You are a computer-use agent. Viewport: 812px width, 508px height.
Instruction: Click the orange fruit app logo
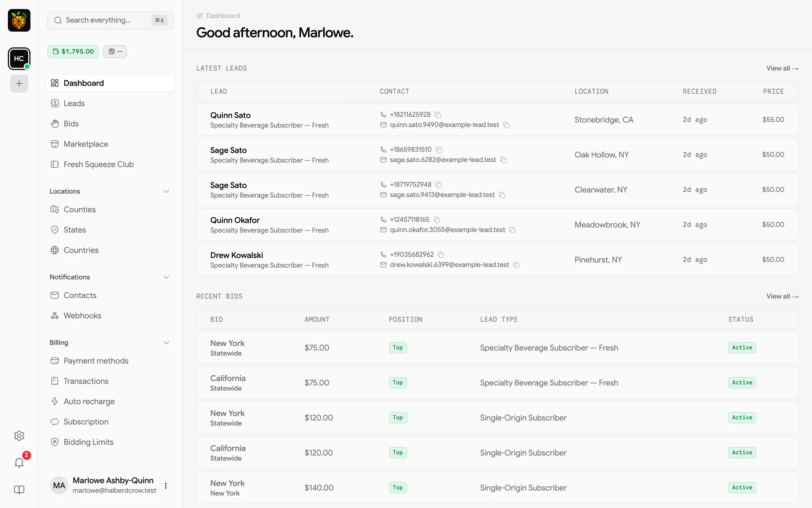[19, 20]
